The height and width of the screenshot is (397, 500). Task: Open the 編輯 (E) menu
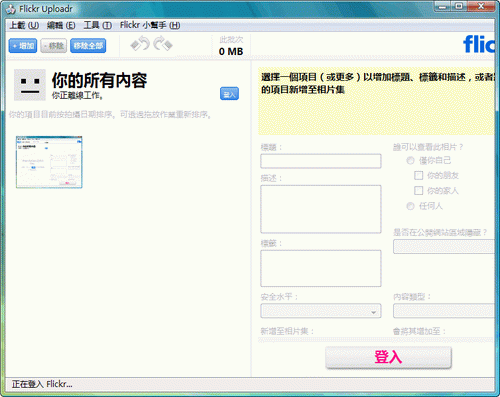click(61, 25)
